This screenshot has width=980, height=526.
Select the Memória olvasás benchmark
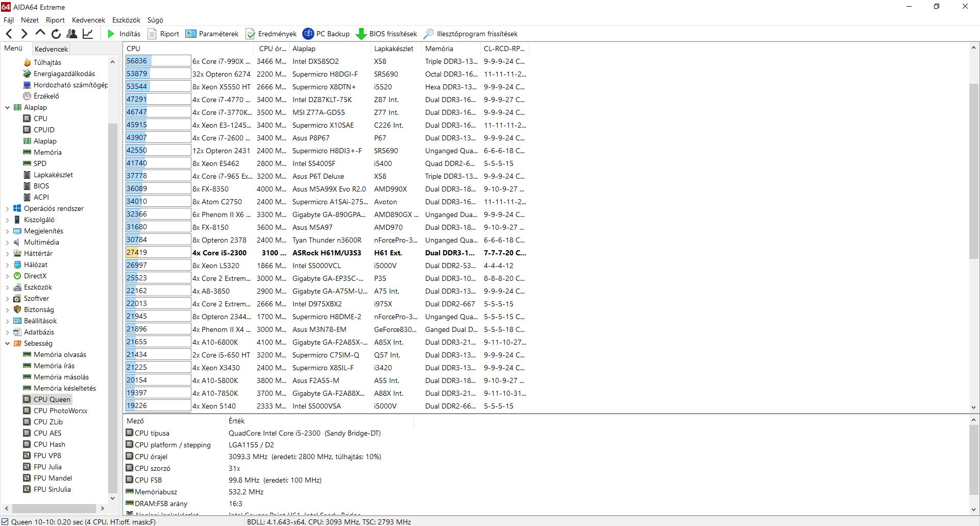(x=55, y=354)
